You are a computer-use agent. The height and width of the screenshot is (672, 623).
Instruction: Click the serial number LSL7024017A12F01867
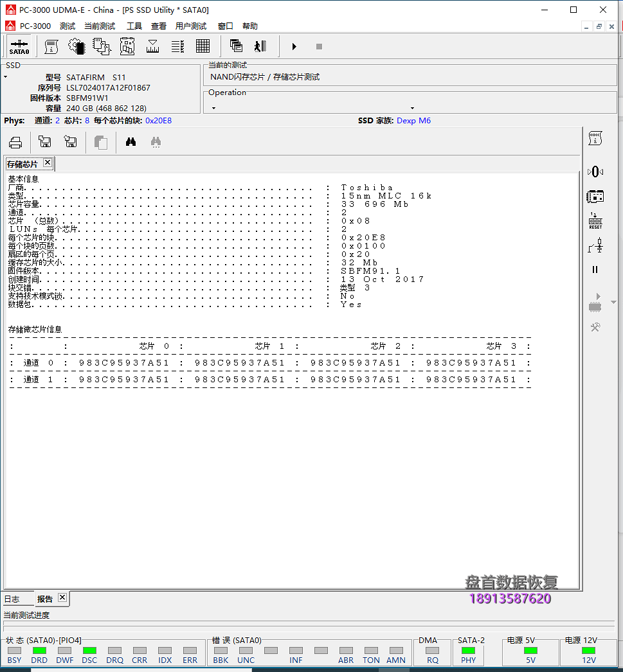pos(108,88)
